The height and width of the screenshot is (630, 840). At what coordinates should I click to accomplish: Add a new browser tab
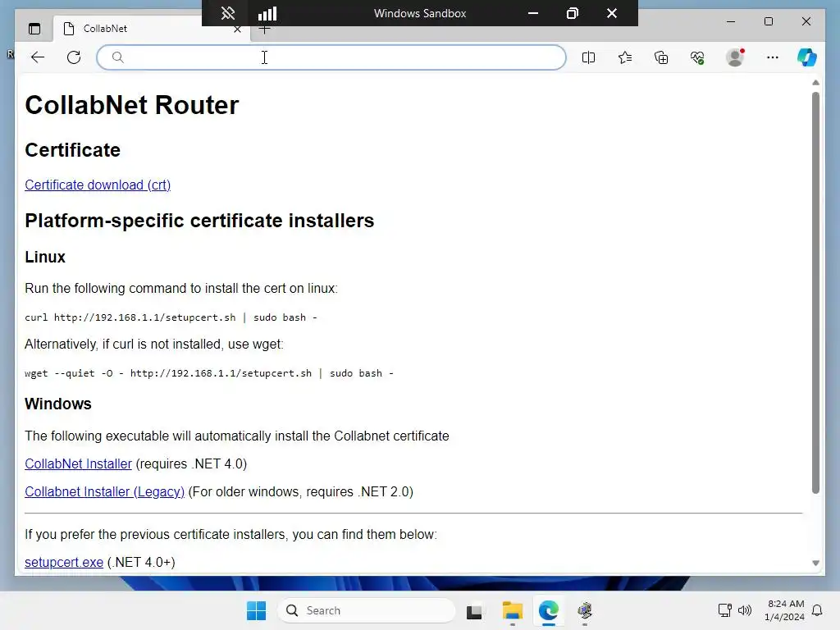tap(264, 30)
